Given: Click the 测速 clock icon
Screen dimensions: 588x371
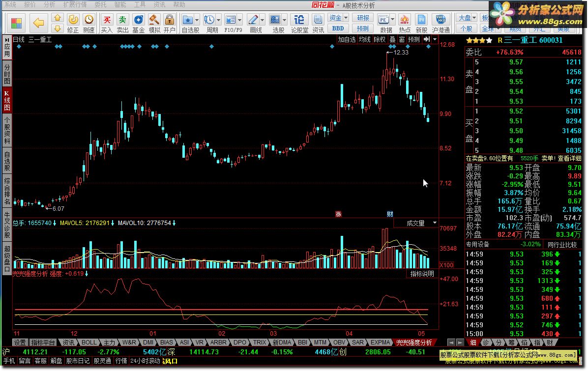Looking at the screenshot, I should coord(89,20).
